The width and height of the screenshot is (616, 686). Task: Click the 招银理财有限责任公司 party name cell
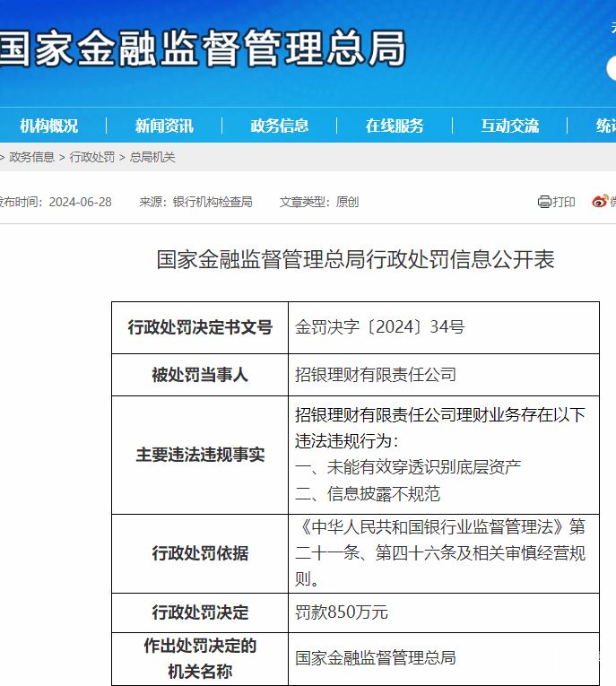coord(376,375)
